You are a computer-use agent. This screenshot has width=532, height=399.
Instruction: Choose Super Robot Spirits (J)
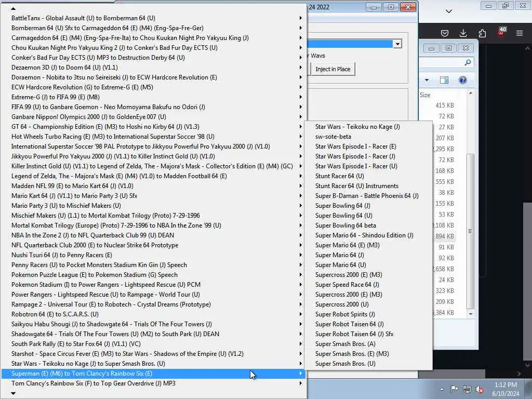coord(368,314)
